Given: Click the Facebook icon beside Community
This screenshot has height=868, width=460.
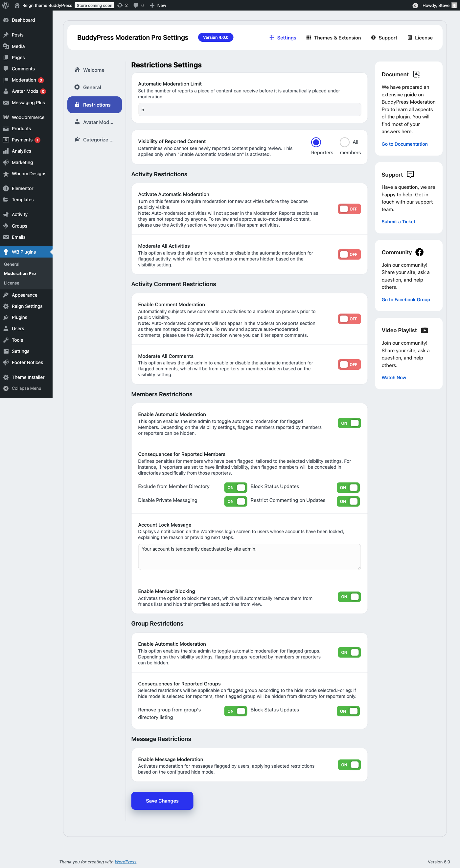Looking at the screenshot, I should click(x=419, y=252).
